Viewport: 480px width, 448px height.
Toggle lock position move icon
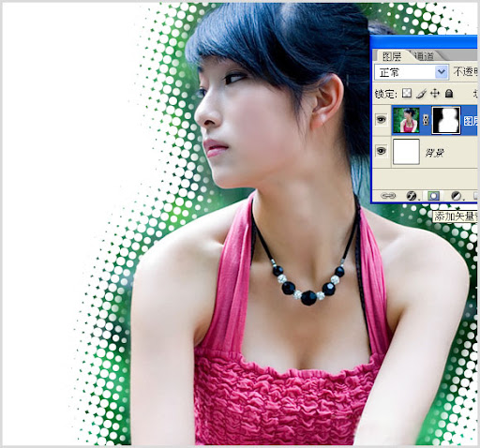click(x=435, y=93)
